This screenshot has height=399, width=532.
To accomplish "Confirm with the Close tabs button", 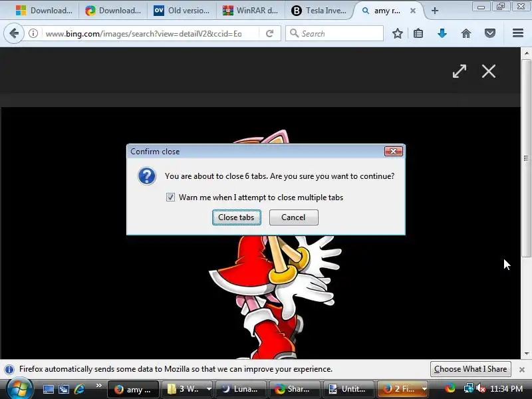I will point(237,217).
